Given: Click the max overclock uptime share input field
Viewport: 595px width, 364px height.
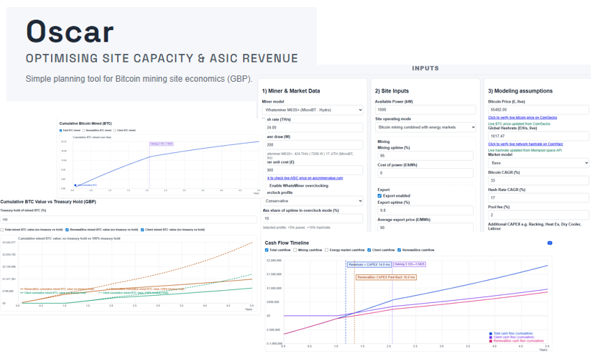Looking at the screenshot, I should [x=313, y=218].
